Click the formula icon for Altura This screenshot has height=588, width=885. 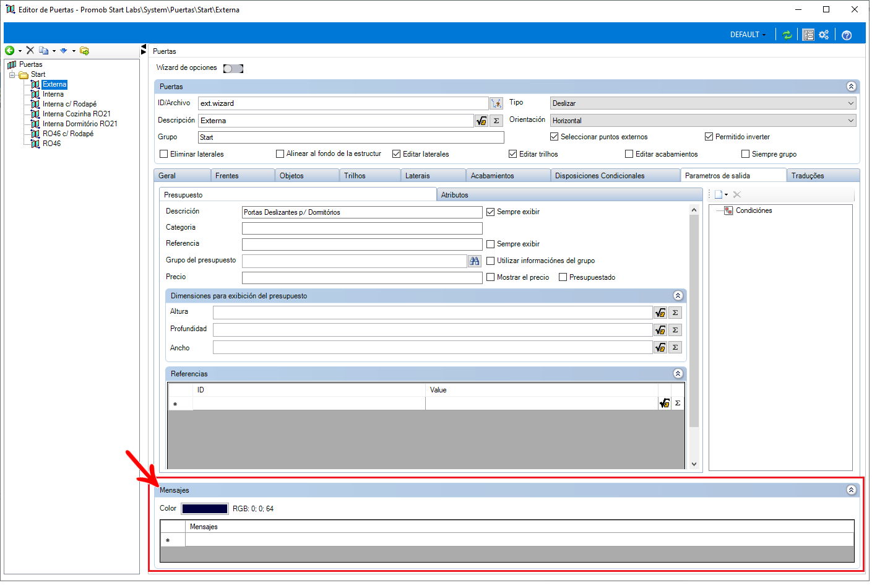[660, 313]
